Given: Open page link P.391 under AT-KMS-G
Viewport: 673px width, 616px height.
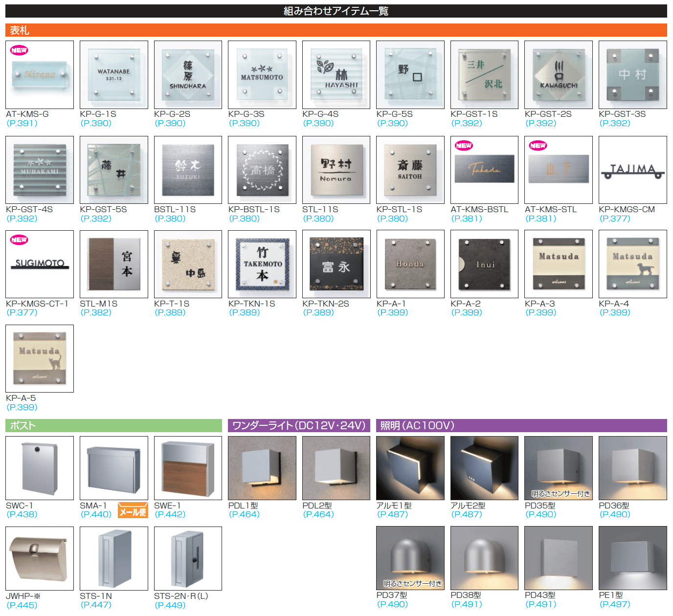Looking at the screenshot, I should click(x=22, y=123).
